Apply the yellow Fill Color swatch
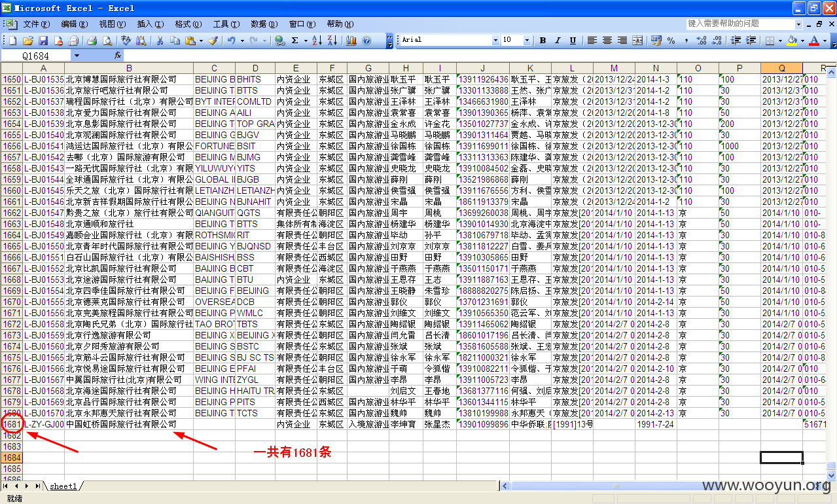 pyautogui.click(x=792, y=41)
